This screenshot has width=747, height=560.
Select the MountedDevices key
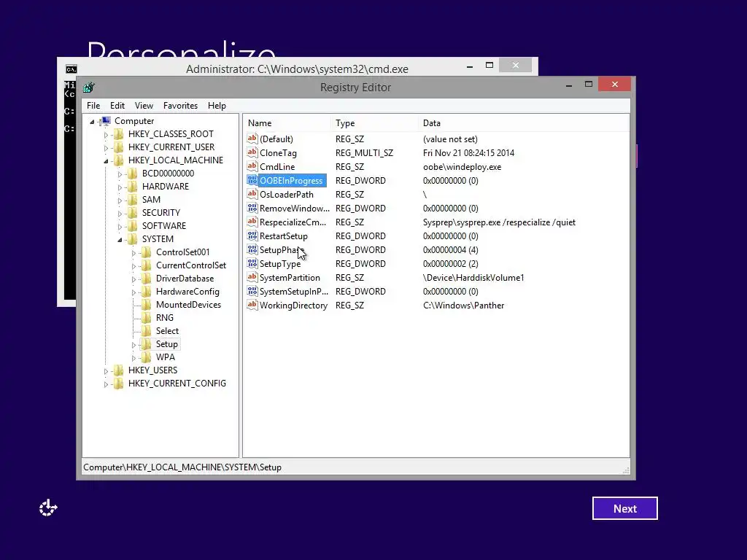click(188, 305)
